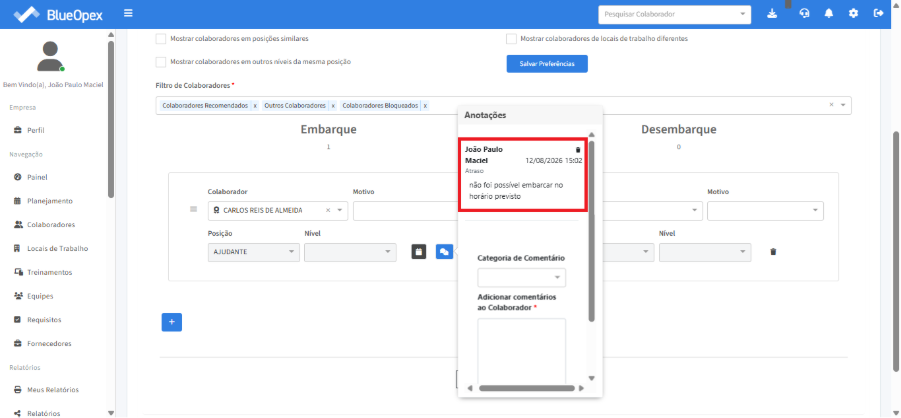Open the Desembarque Nível dropdown
901x418 pixels.
[x=705, y=252]
